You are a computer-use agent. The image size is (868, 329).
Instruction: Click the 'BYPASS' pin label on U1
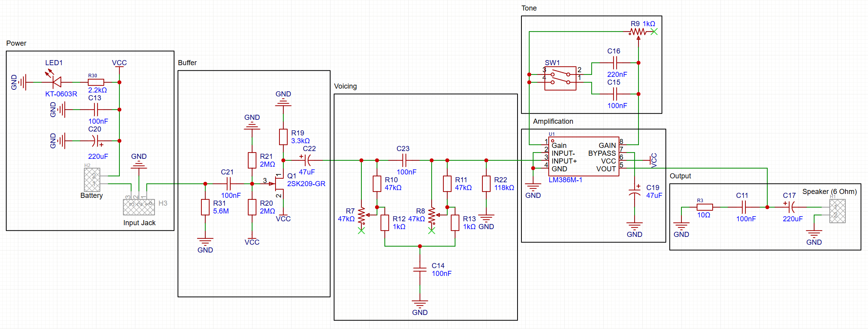pos(602,153)
